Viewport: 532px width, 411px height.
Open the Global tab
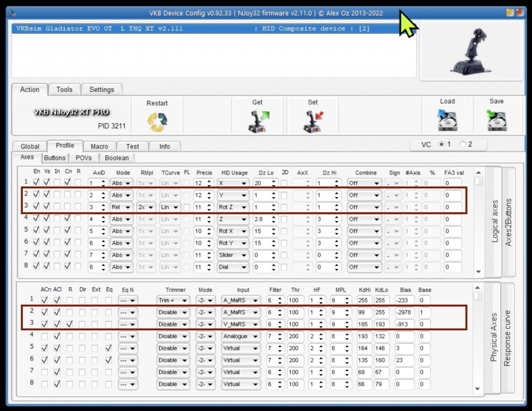(x=30, y=146)
